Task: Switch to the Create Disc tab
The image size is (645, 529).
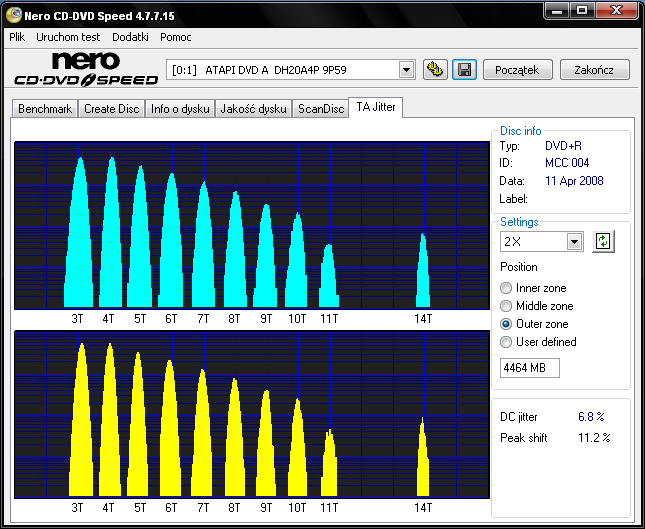Action: [x=111, y=109]
